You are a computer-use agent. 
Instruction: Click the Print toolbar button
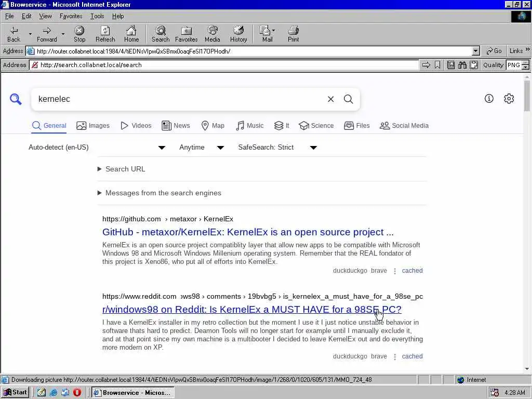click(x=293, y=34)
